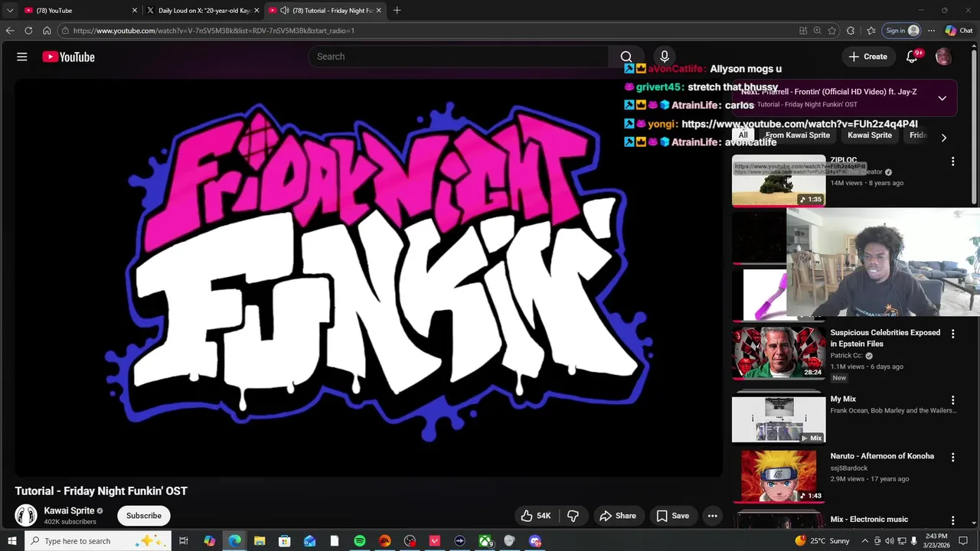Open the YouTube hamburger guide menu
Viewport: 980px width, 551px height.
(22, 57)
